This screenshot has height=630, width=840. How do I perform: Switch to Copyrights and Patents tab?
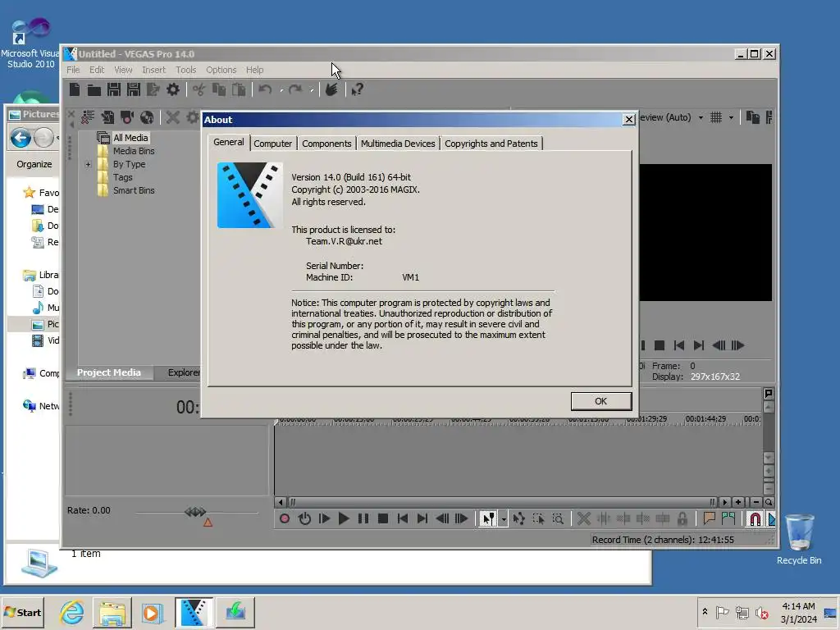[491, 144]
